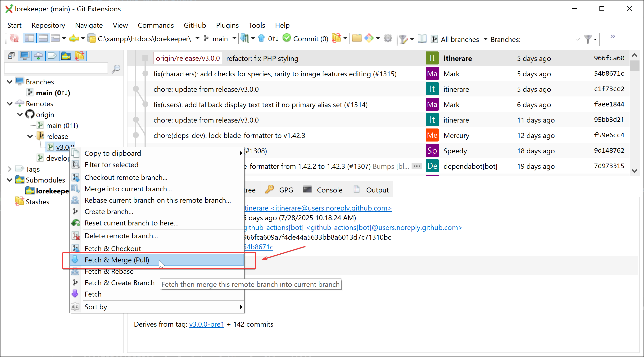This screenshot has height=357, width=644.
Task: Open the All branches dropdown arrow
Action: (x=485, y=39)
